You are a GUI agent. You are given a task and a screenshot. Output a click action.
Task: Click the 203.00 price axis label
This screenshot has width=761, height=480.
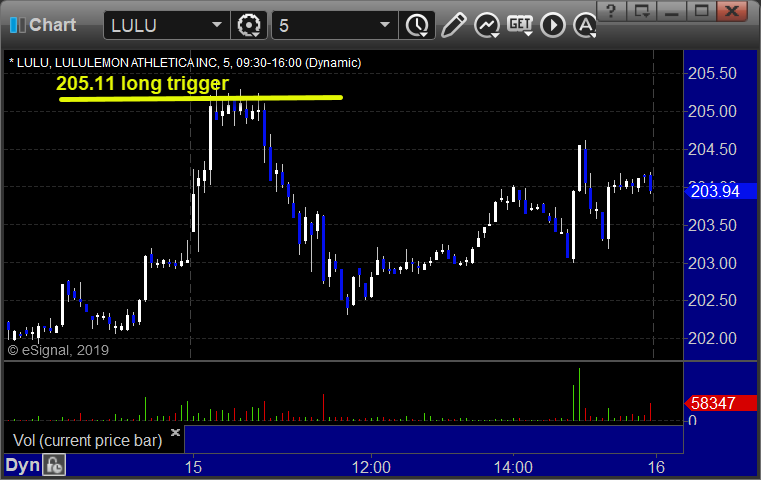point(712,263)
